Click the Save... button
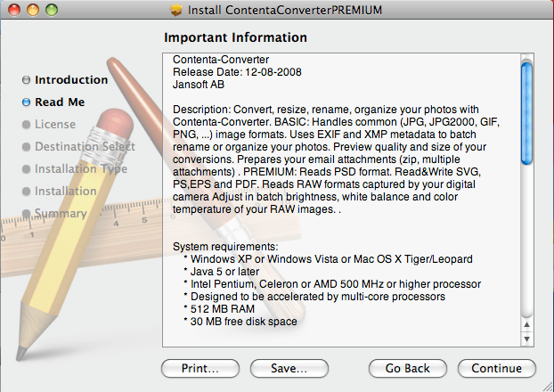The height and width of the screenshot is (392, 554). coord(289,368)
